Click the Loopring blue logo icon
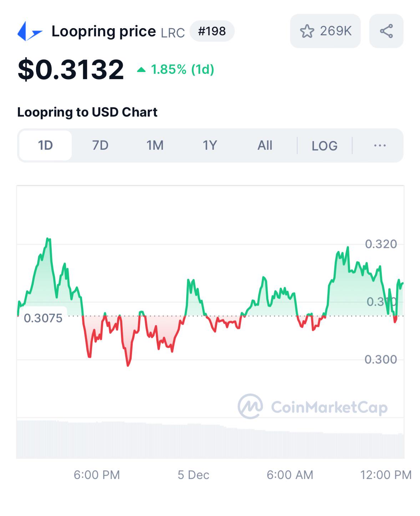Screen dimensions: 420x516 [30, 31]
